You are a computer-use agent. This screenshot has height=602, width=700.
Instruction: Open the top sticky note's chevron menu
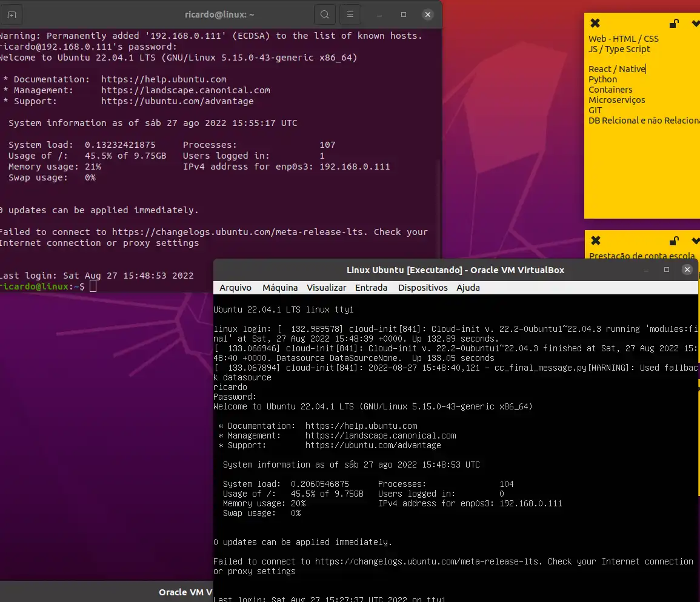pyautogui.click(x=695, y=22)
